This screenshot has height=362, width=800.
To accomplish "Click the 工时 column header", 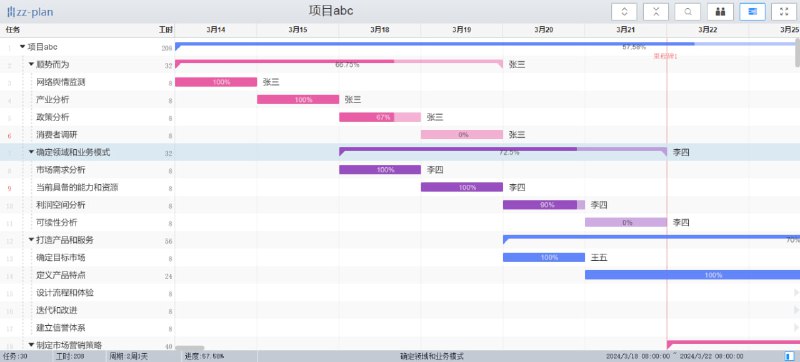I will [x=166, y=30].
